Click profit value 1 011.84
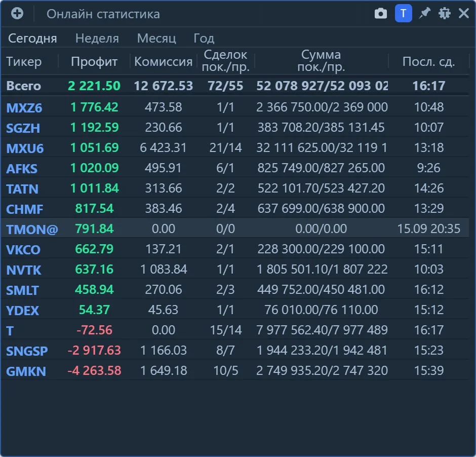 click(94, 188)
